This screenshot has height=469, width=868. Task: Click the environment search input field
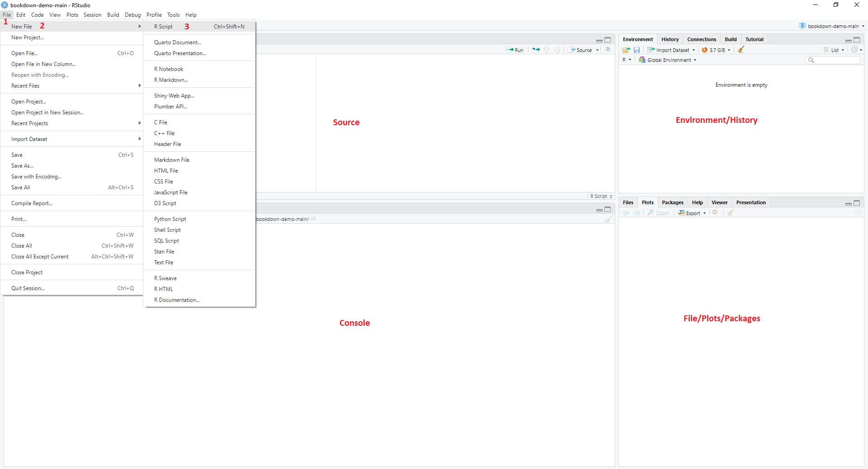click(833, 60)
